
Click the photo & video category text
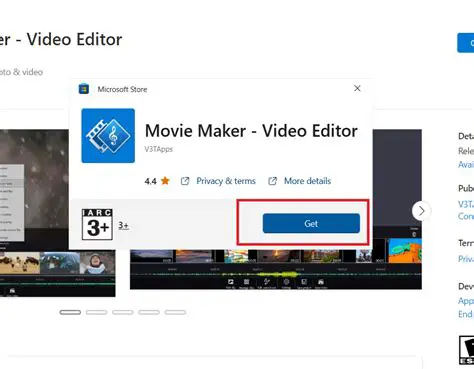point(21,72)
